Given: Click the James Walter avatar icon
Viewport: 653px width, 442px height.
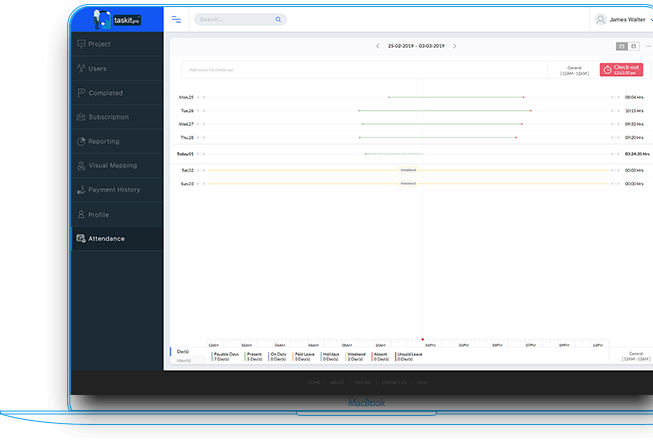Looking at the screenshot, I should [600, 19].
